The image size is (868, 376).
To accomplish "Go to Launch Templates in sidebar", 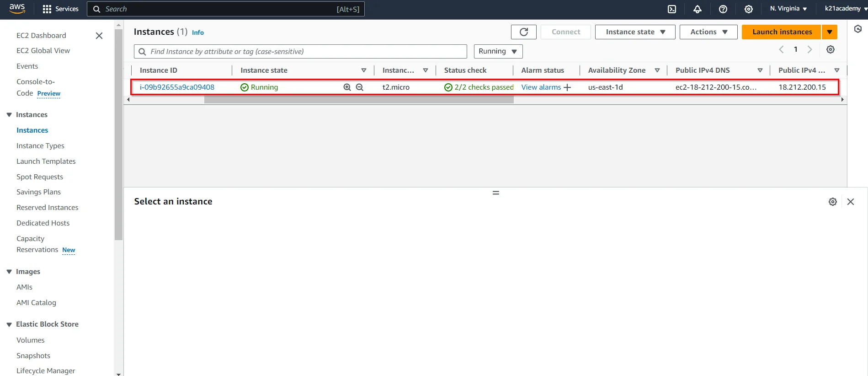I will [46, 161].
